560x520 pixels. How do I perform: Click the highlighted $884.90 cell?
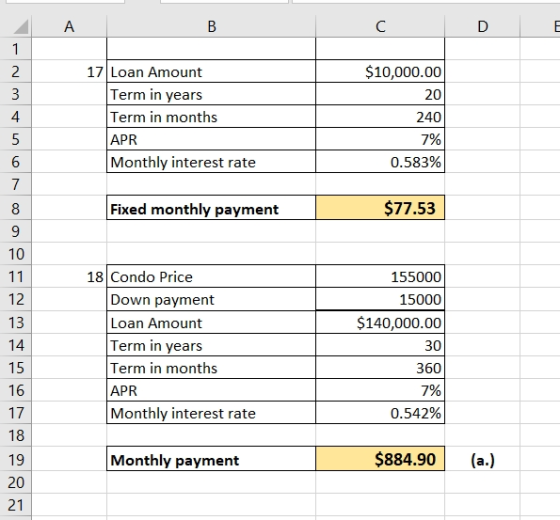coord(380,459)
